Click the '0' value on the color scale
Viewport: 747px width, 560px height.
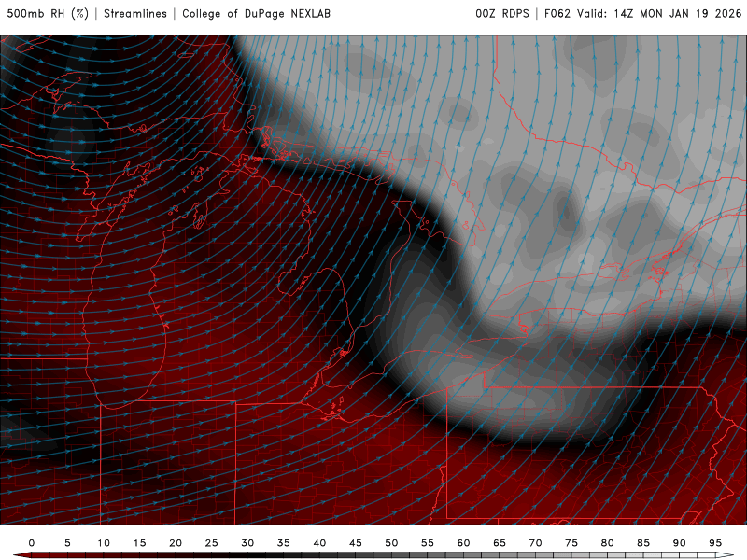pos(32,543)
